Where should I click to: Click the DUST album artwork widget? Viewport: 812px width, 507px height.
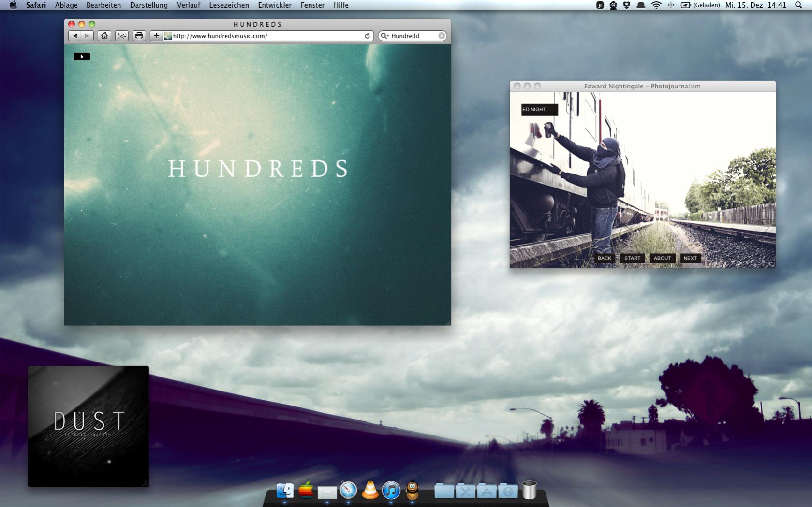pyautogui.click(x=89, y=426)
